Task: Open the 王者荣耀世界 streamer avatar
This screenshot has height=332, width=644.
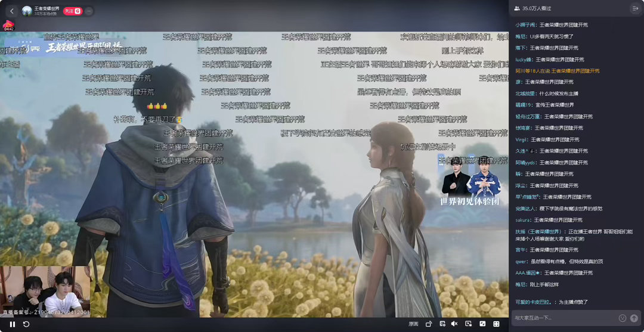Action: tap(27, 11)
